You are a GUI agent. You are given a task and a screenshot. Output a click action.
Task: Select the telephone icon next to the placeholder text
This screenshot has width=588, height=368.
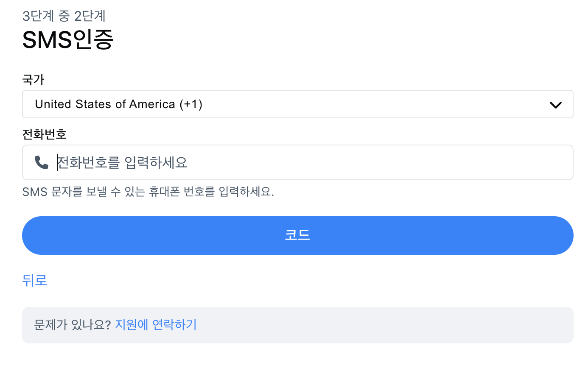(x=40, y=162)
